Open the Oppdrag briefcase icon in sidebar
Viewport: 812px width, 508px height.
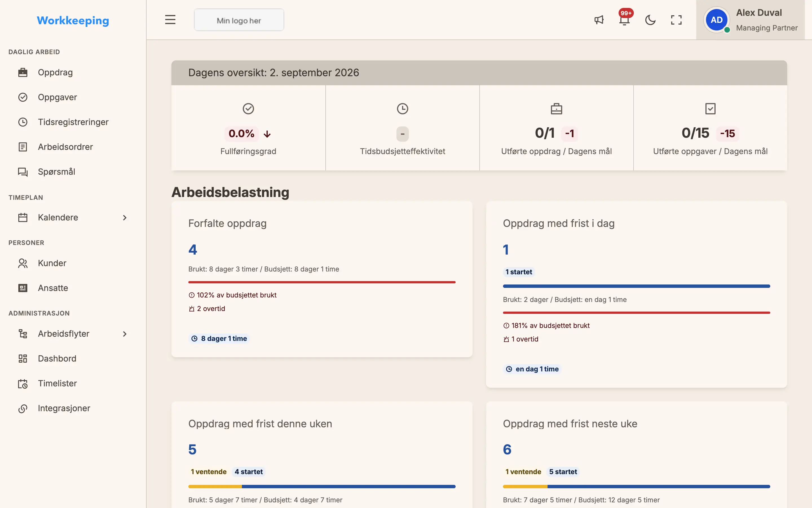[23, 72]
